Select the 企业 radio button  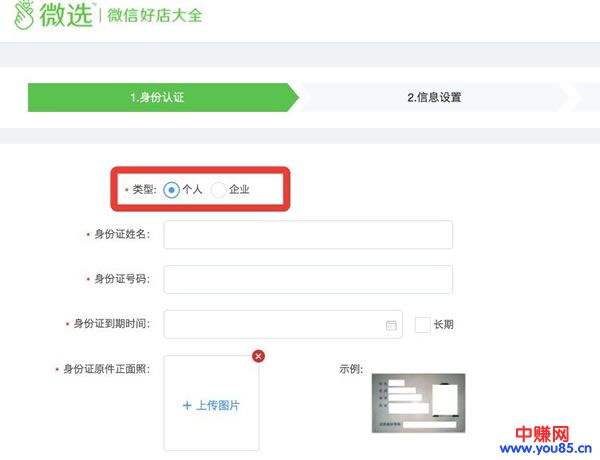click(x=218, y=189)
